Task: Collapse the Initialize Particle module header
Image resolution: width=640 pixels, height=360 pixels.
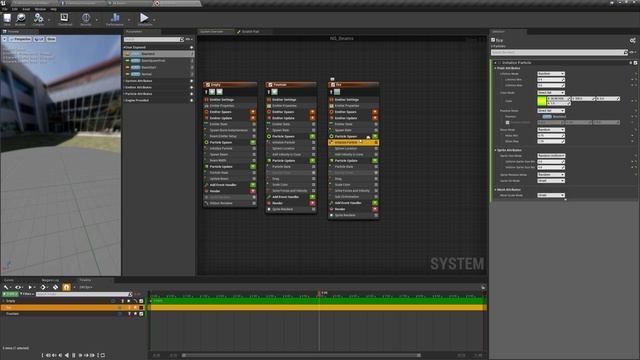Action: pyautogui.click(x=495, y=63)
